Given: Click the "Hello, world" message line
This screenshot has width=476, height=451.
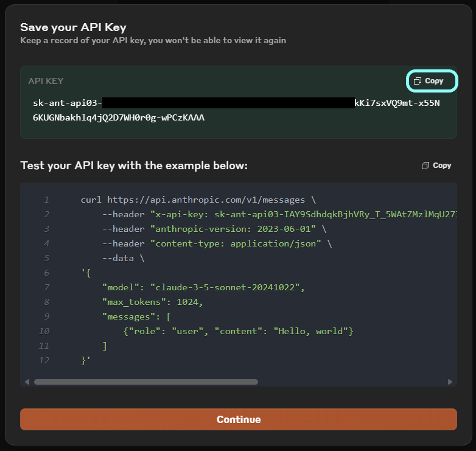Looking at the screenshot, I should coord(238,331).
